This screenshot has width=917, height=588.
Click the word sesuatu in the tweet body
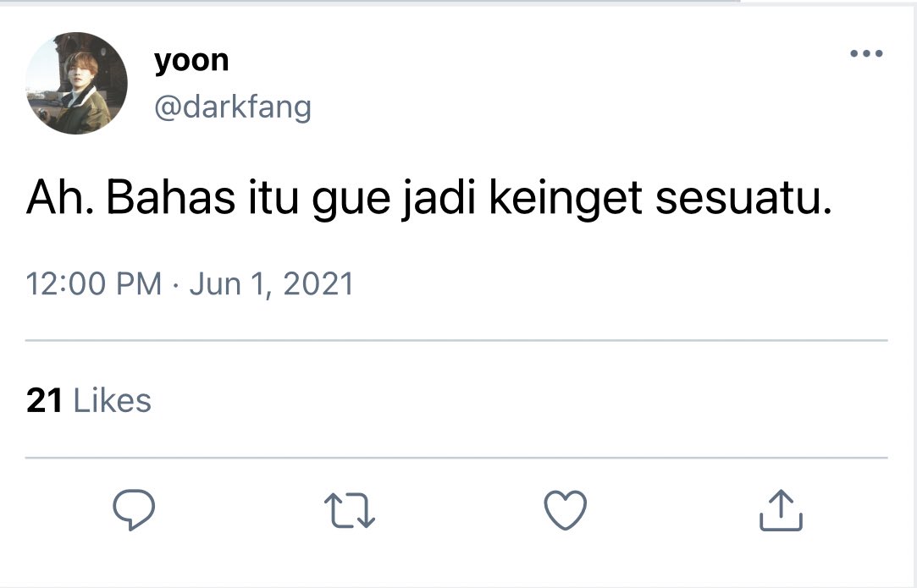743,199
